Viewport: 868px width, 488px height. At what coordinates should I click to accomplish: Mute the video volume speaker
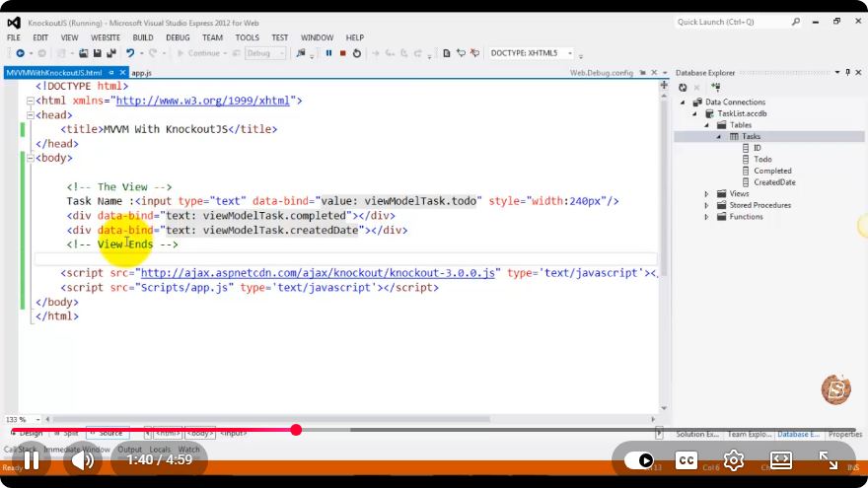point(83,460)
